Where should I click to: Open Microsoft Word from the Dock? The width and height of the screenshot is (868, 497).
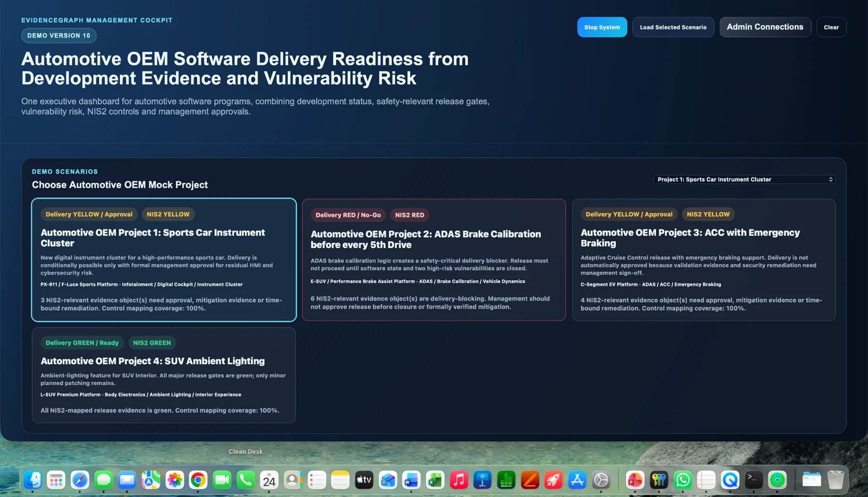(411, 480)
